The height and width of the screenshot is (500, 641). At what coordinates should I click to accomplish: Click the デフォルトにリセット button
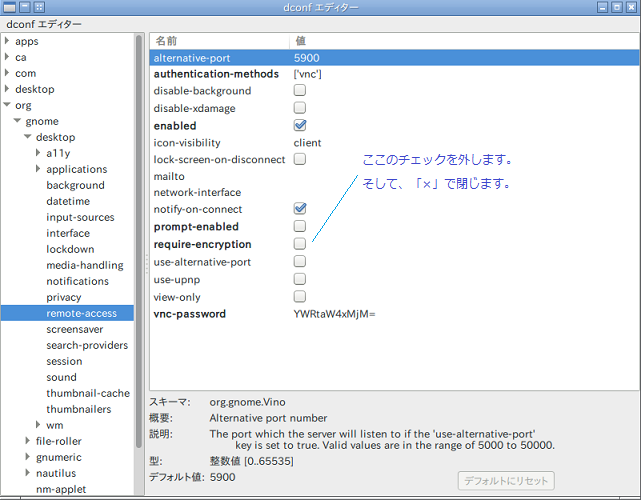(506, 481)
